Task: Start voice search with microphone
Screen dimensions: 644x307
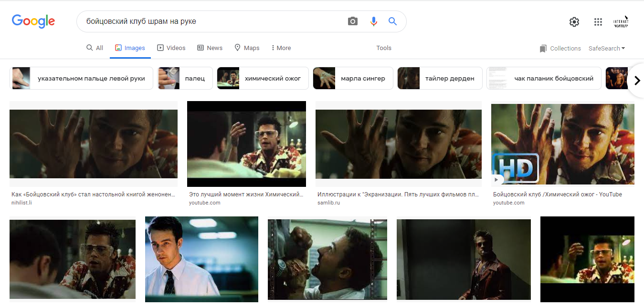Action: 373,21
